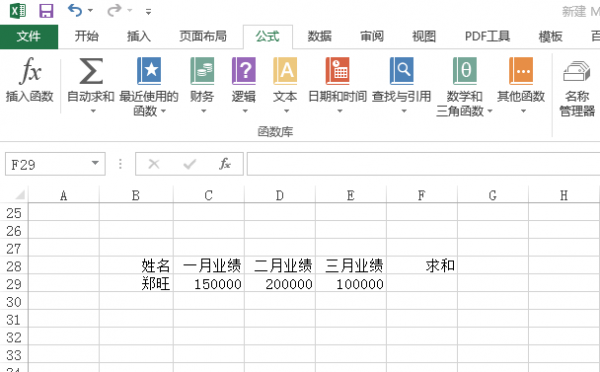Expand the Date and Time dropdown arrow

(339, 111)
